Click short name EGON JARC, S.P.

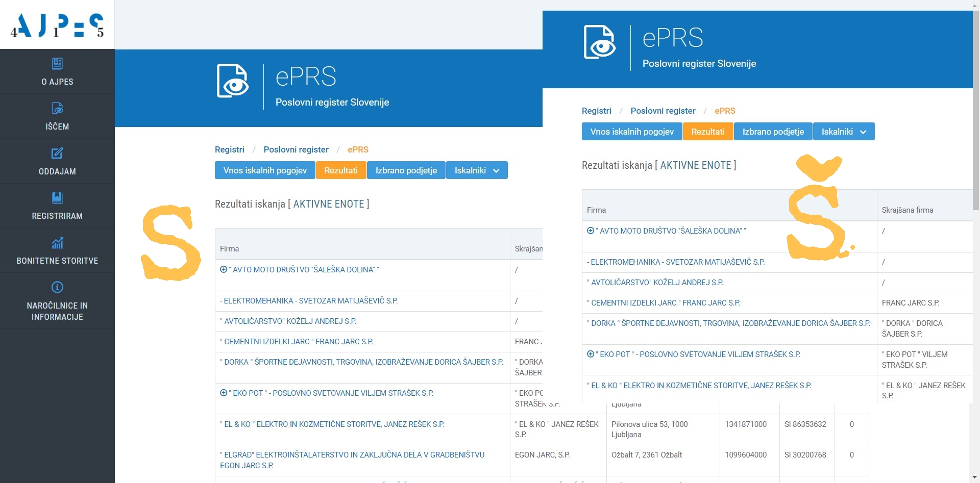point(542,455)
